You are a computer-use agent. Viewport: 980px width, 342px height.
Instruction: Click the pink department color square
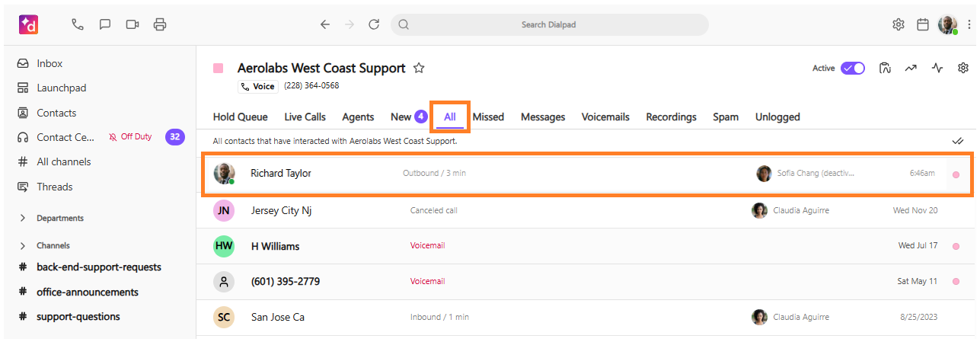pos(219,68)
